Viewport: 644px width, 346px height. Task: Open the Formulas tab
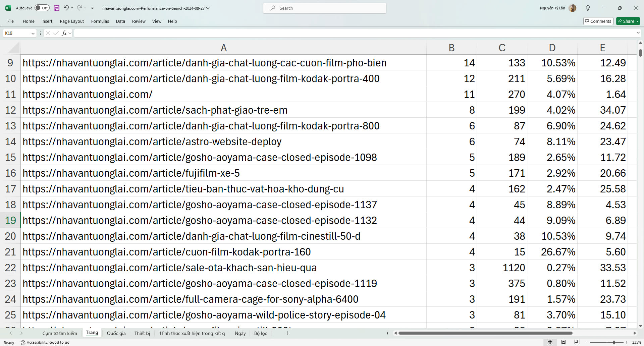click(x=100, y=21)
